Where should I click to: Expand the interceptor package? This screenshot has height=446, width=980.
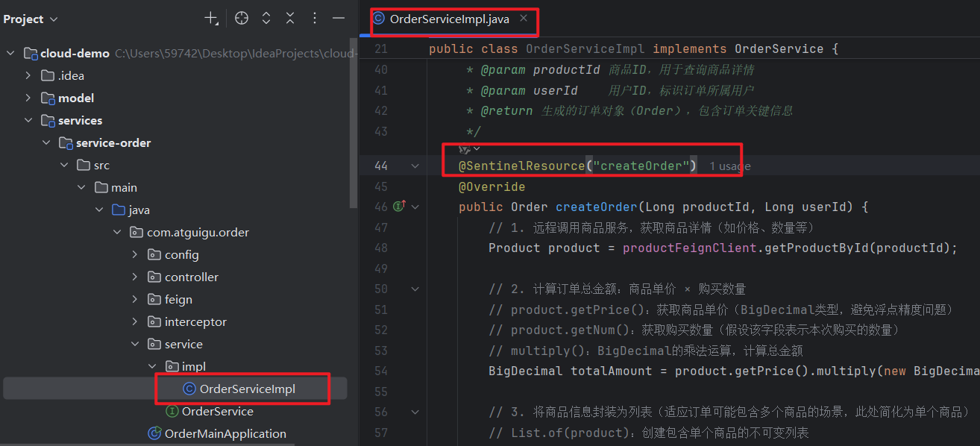pos(135,321)
